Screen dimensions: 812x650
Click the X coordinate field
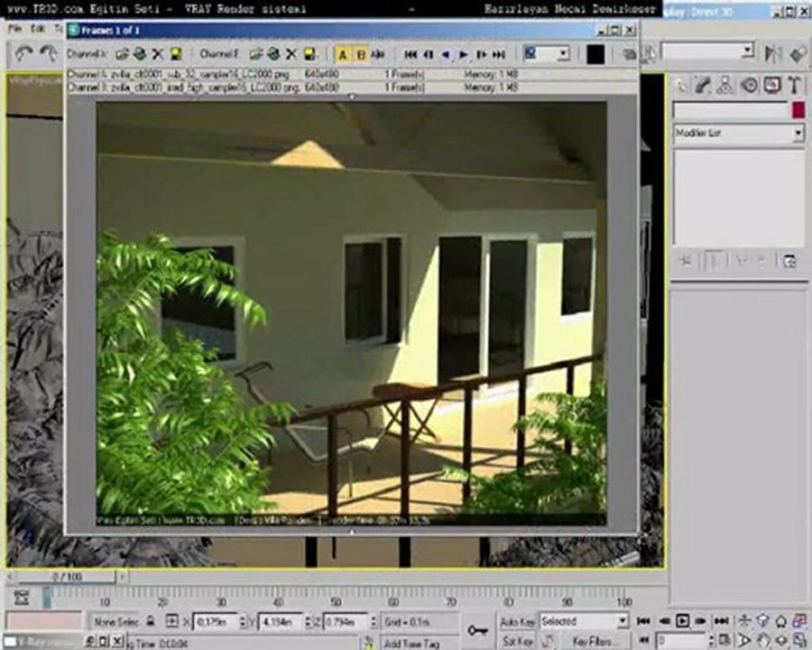point(216,621)
